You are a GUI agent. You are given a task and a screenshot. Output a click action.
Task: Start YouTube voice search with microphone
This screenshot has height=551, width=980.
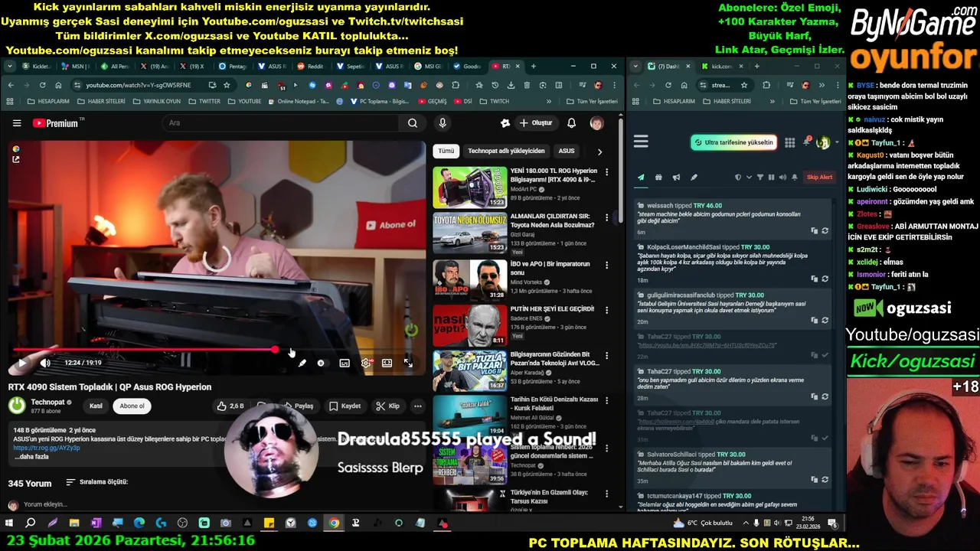click(x=442, y=123)
